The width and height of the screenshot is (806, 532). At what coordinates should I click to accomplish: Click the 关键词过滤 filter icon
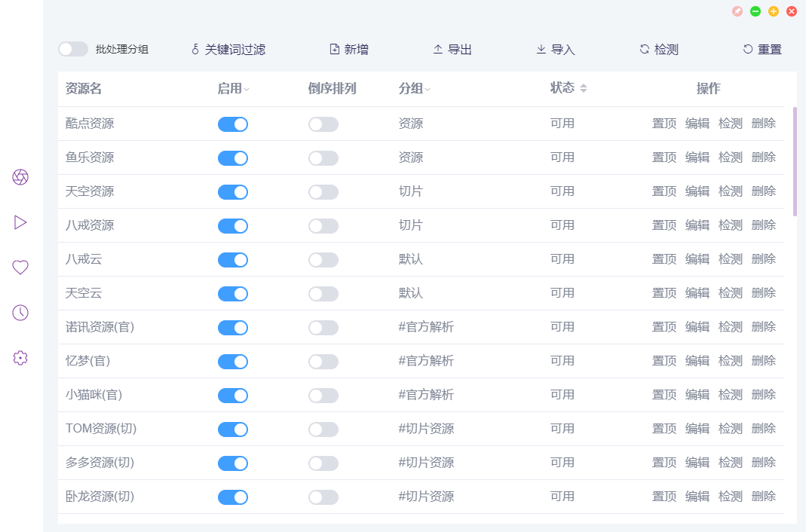[x=195, y=50]
